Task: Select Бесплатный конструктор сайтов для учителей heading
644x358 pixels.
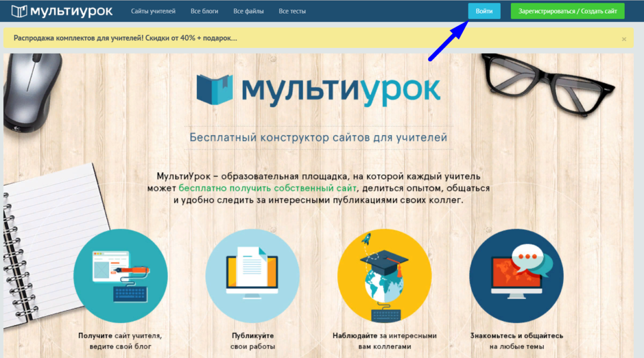Action: 318,137
